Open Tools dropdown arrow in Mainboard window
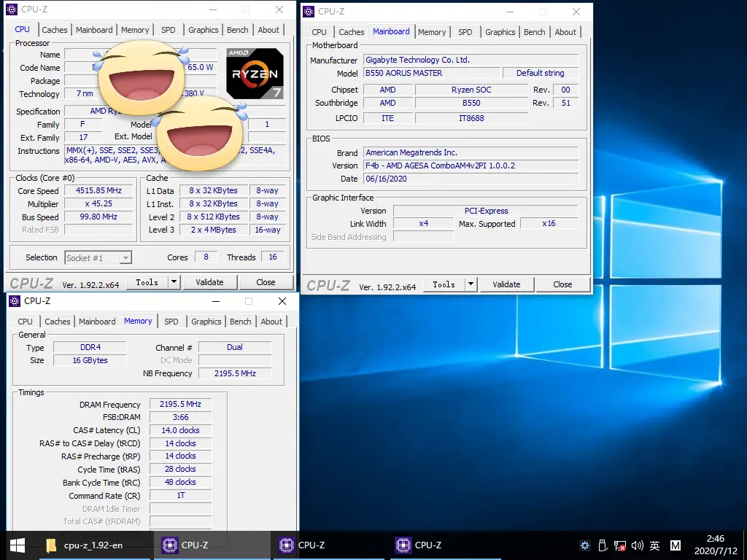Screen dimensions: 747x560 (471, 284)
